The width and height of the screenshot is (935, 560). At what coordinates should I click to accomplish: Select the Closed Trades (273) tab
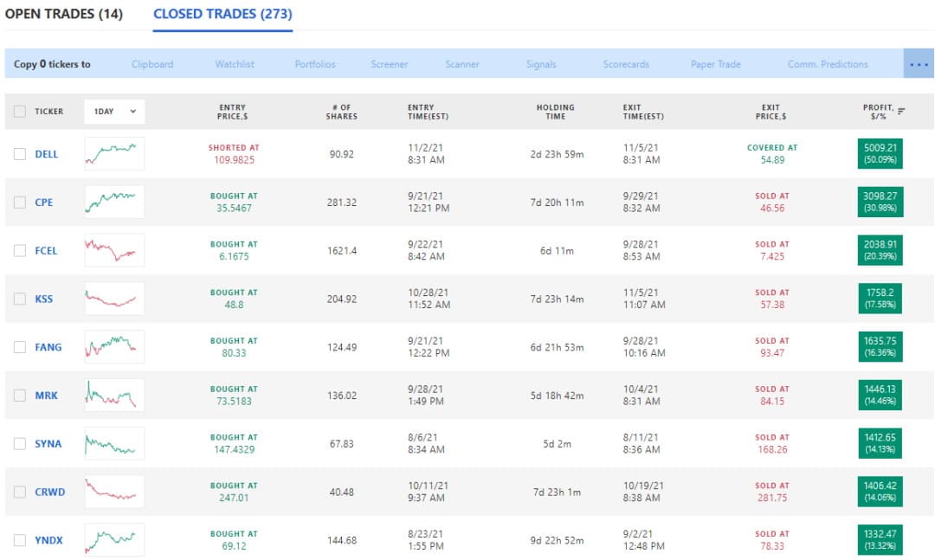click(x=222, y=15)
